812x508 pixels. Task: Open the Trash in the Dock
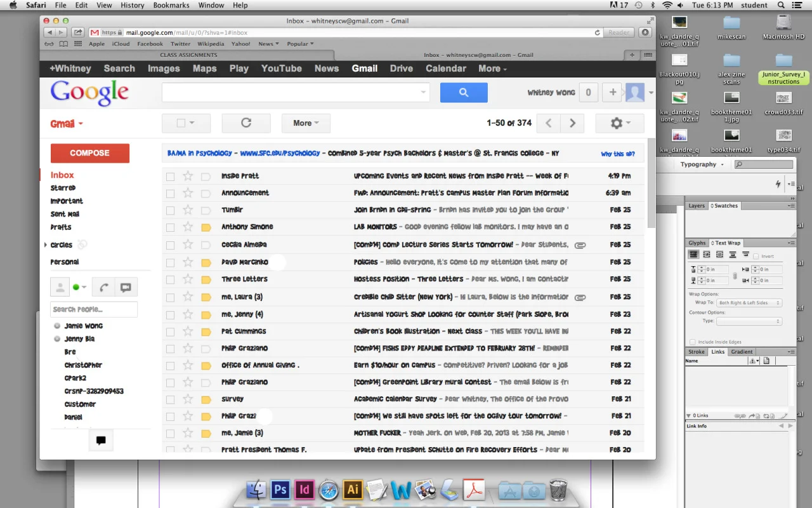coord(558,490)
